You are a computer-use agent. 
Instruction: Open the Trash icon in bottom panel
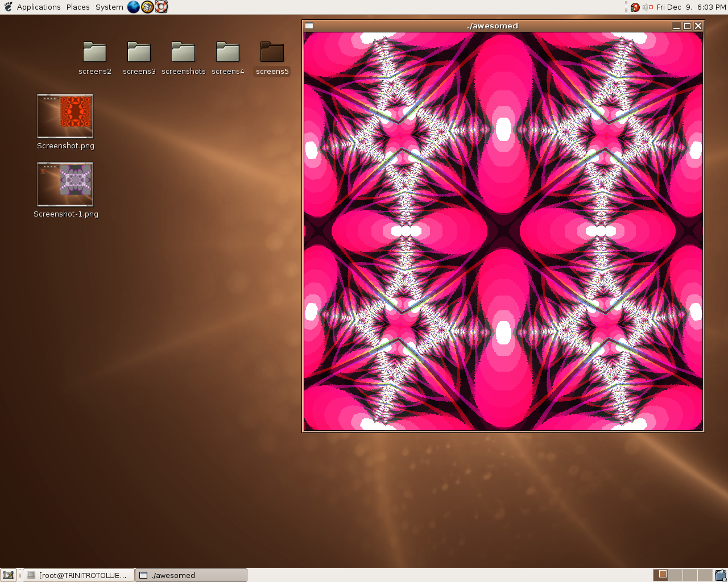[721, 575]
